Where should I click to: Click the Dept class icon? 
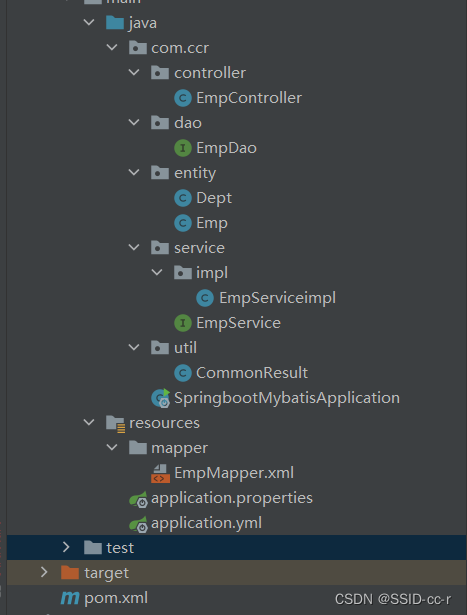click(183, 198)
